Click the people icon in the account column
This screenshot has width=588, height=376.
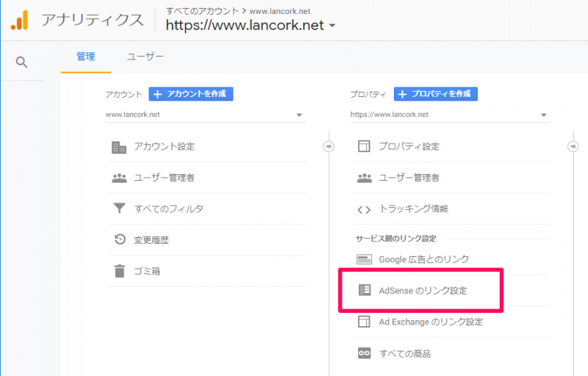pos(119,178)
